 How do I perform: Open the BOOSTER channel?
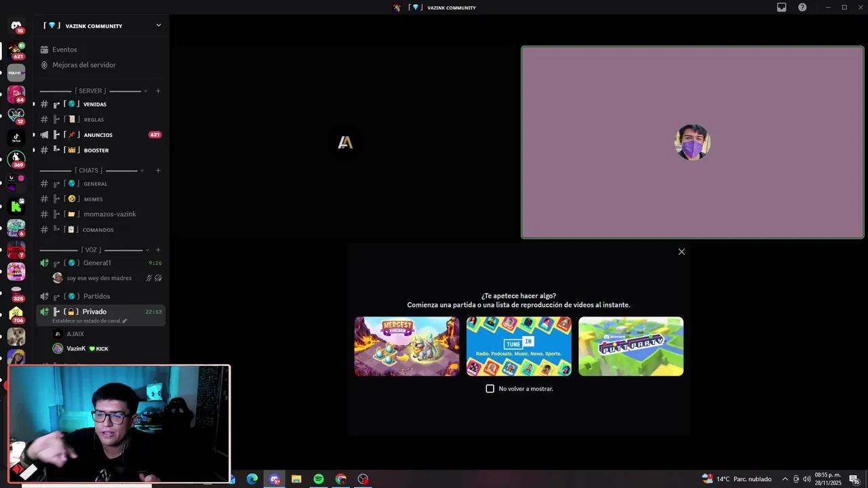pyautogui.click(x=102, y=150)
